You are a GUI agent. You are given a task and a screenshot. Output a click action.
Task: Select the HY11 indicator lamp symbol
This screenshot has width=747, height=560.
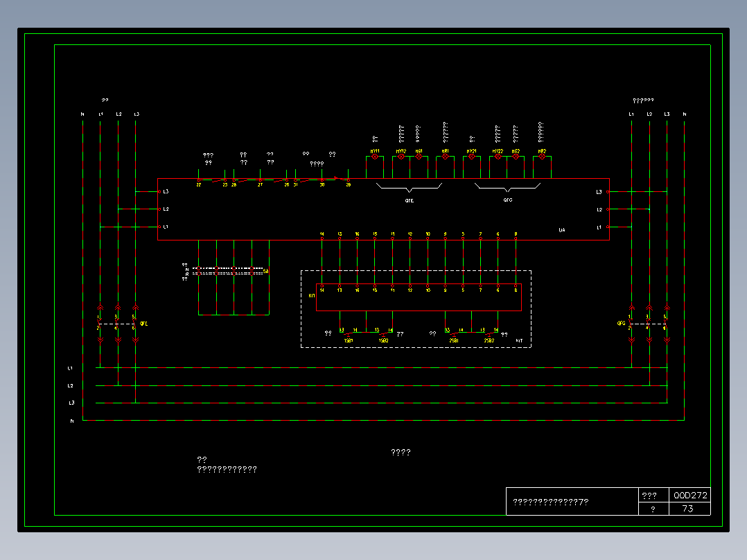pos(375,157)
